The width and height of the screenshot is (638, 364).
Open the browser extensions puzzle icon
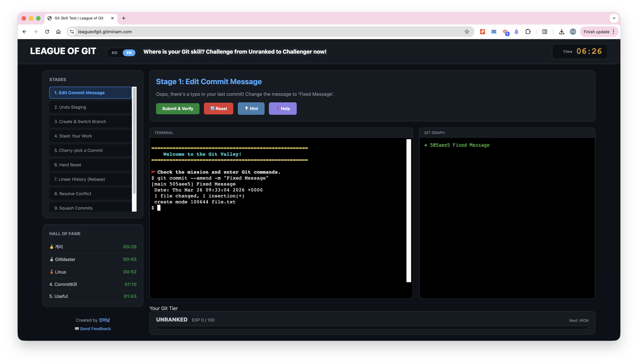(528, 32)
